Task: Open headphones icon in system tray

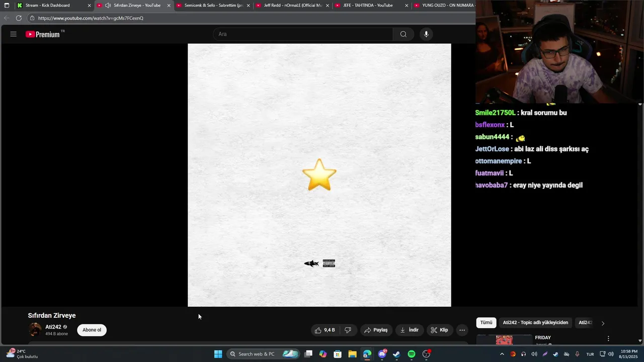Action: click(x=523, y=354)
